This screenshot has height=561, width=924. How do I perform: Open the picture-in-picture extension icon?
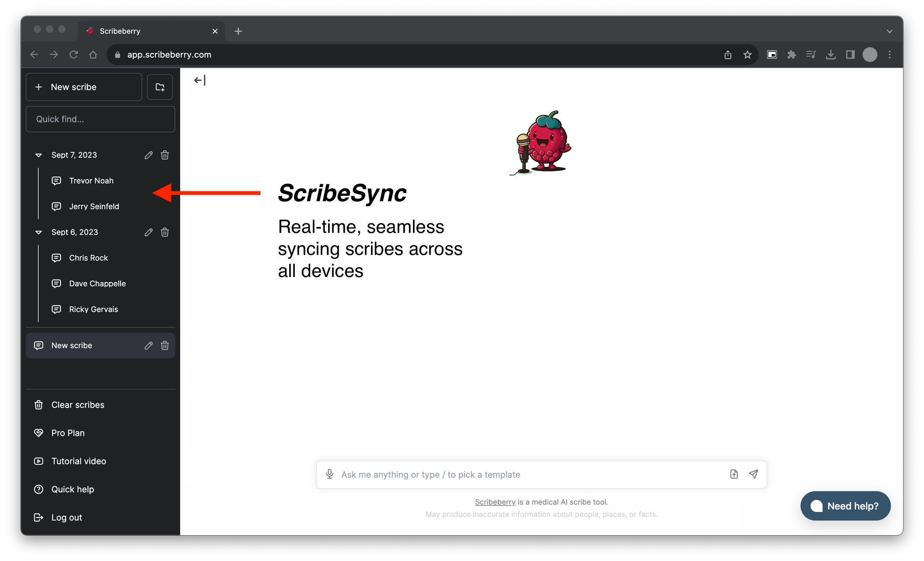pyautogui.click(x=772, y=54)
